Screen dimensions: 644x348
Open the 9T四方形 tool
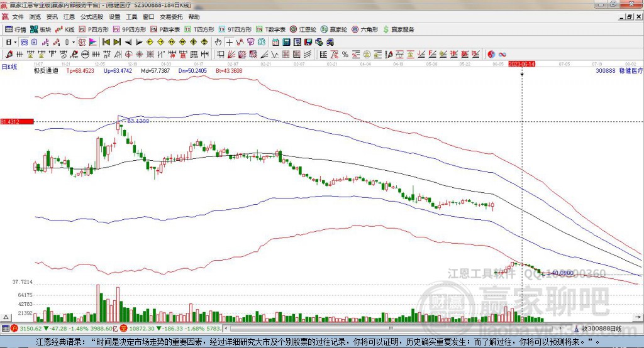(235, 30)
